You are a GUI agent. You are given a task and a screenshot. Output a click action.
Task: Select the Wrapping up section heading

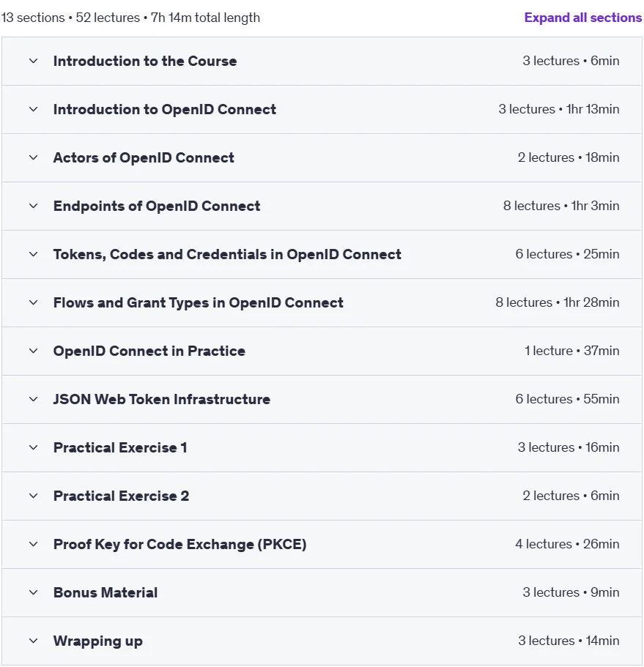pos(98,641)
